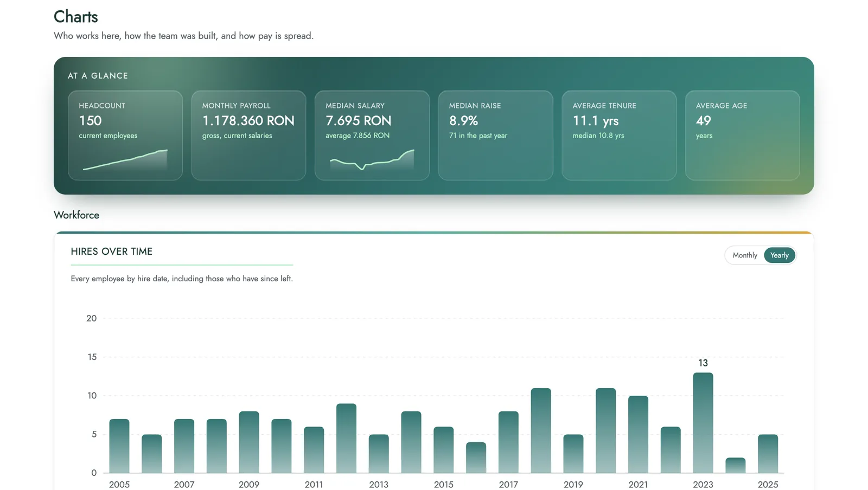Click the 2017 hires bar
Screen dimensions: 868x490
point(508,442)
